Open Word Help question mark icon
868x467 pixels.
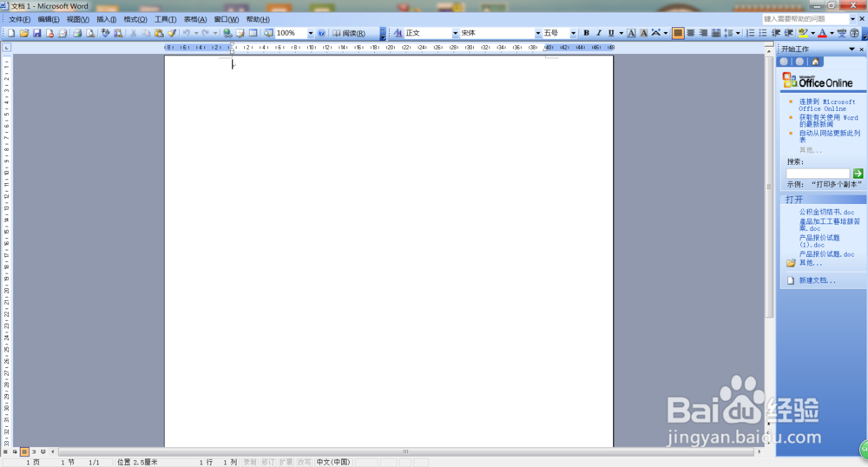(x=321, y=33)
